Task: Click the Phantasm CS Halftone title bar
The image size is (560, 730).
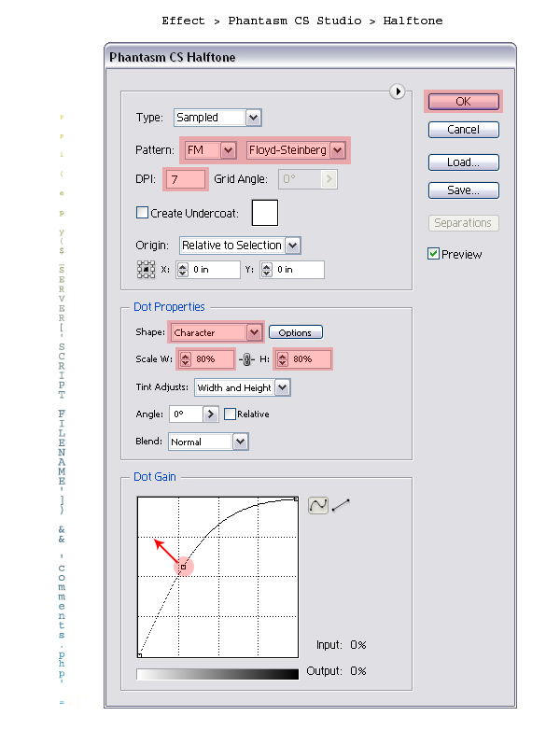Action: pyautogui.click(x=310, y=57)
